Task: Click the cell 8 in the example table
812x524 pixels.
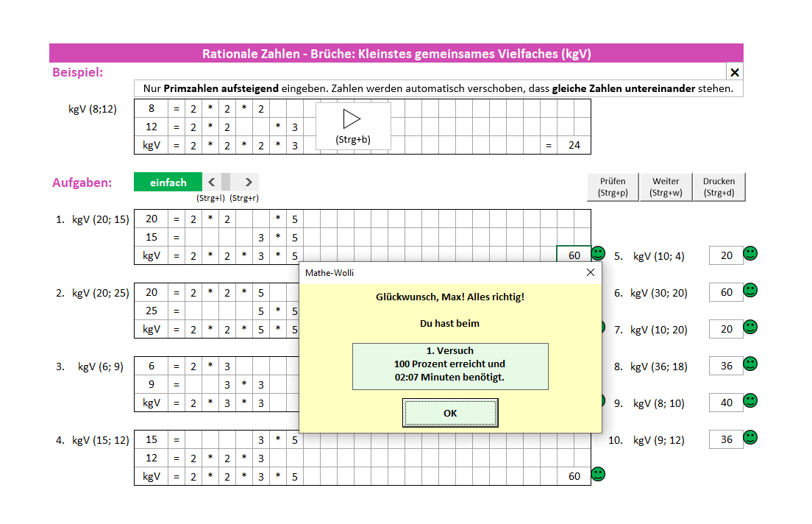Action: point(152,108)
